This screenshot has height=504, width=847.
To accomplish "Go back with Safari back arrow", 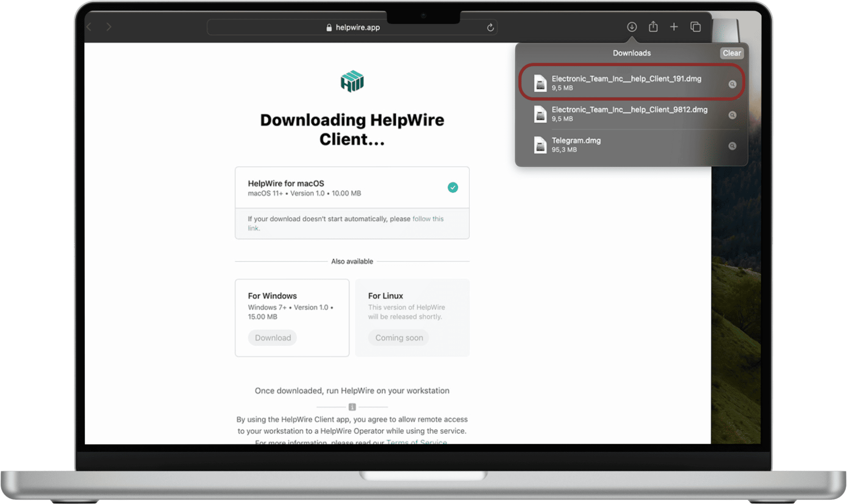I will (x=89, y=27).
